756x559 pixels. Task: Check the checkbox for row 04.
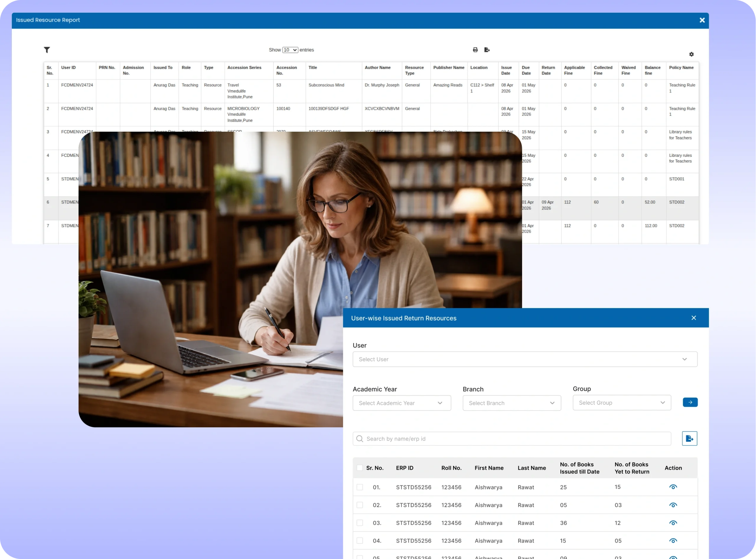(x=360, y=541)
